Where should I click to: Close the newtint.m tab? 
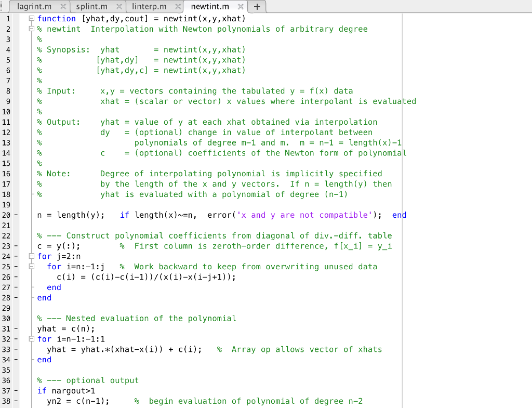tap(240, 7)
